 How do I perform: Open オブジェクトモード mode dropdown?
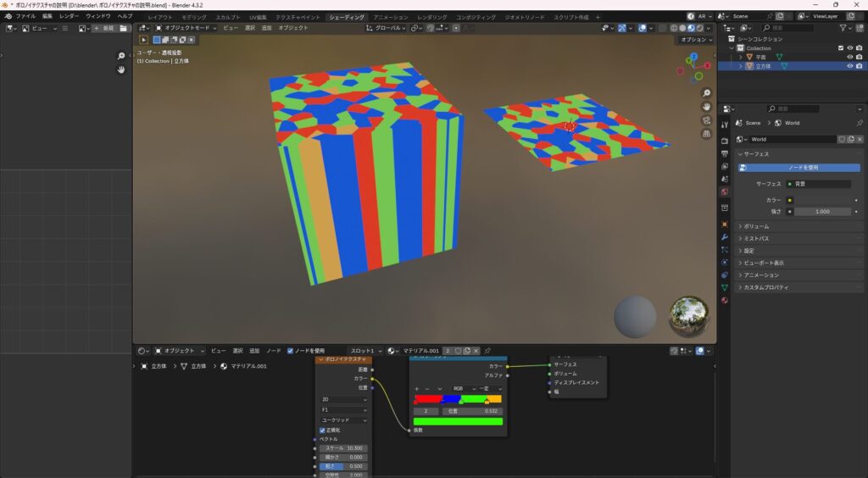pyautogui.click(x=186, y=28)
